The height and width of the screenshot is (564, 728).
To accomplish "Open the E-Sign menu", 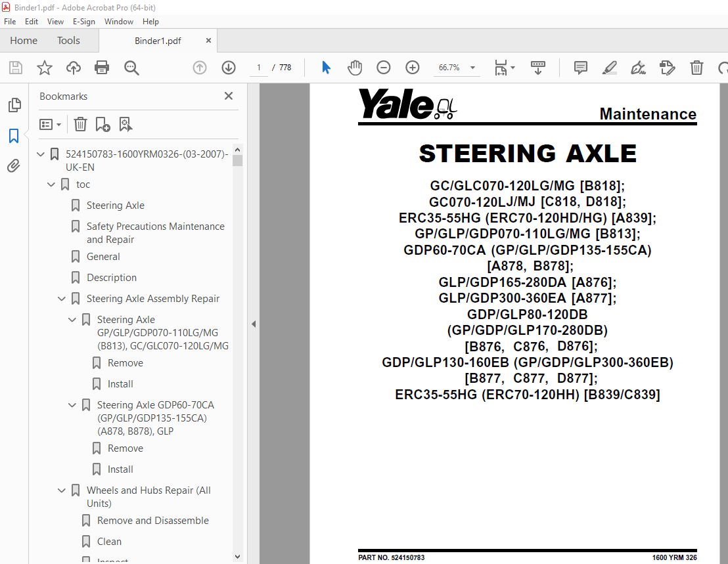I will click(84, 21).
